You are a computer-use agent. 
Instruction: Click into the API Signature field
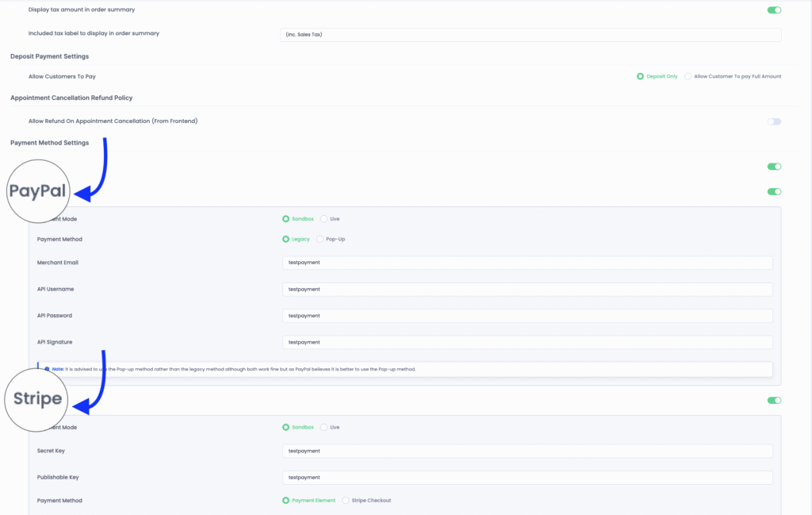click(x=527, y=342)
